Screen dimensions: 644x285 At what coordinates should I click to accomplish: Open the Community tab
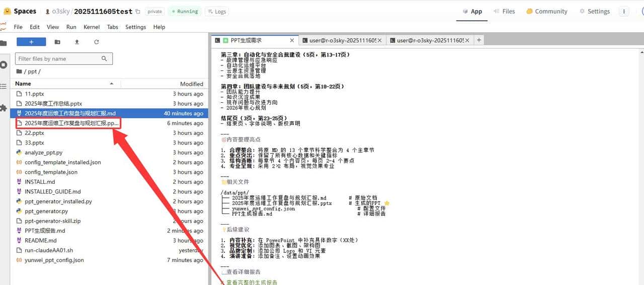click(x=547, y=11)
